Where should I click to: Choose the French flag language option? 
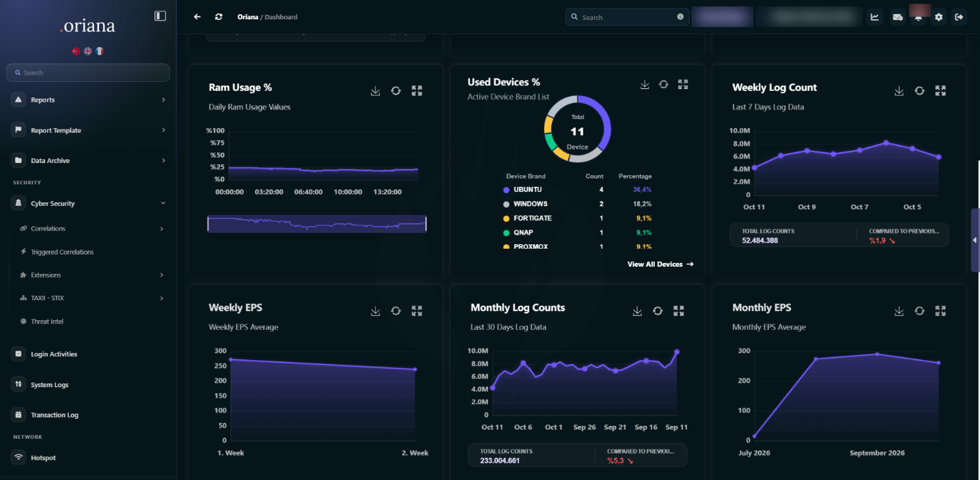pyautogui.click(x=99, y=51)
